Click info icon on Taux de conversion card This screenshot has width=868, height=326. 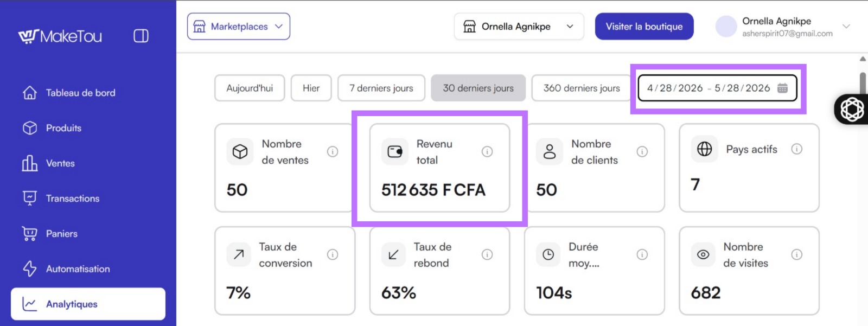tap(333, 255)
